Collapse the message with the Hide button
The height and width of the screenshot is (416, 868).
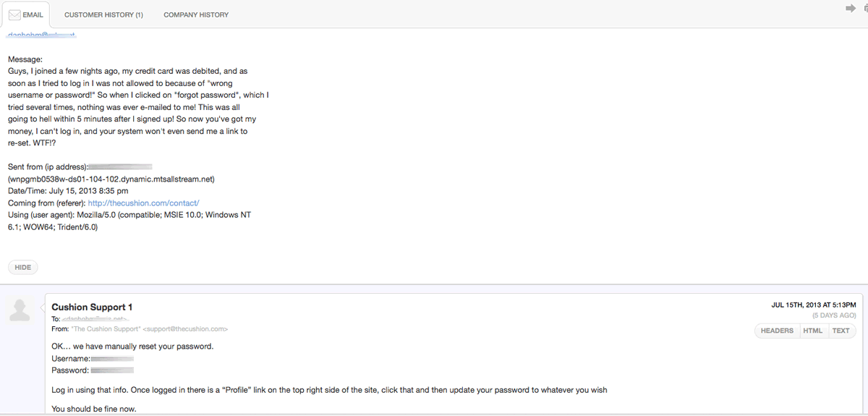pyautogui.click(x=23, y=267)
